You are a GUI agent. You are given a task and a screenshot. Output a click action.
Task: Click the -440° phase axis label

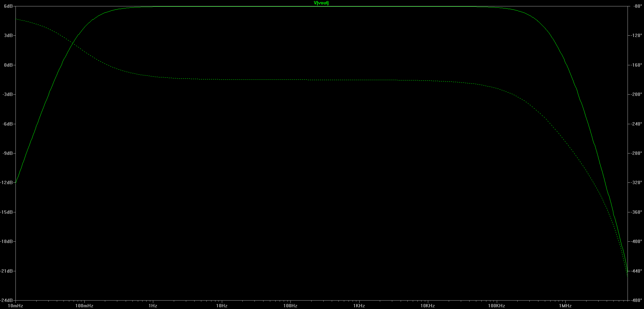click(x=636, y=271)
